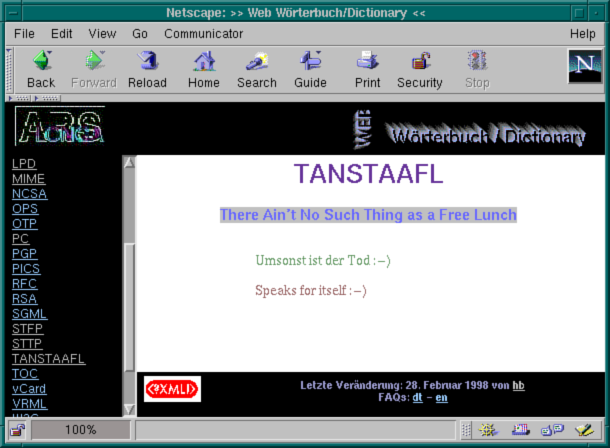Click the sidebar scrollbar up arrow
This screenshot has height=448, width=610.
tap(129, 162)
